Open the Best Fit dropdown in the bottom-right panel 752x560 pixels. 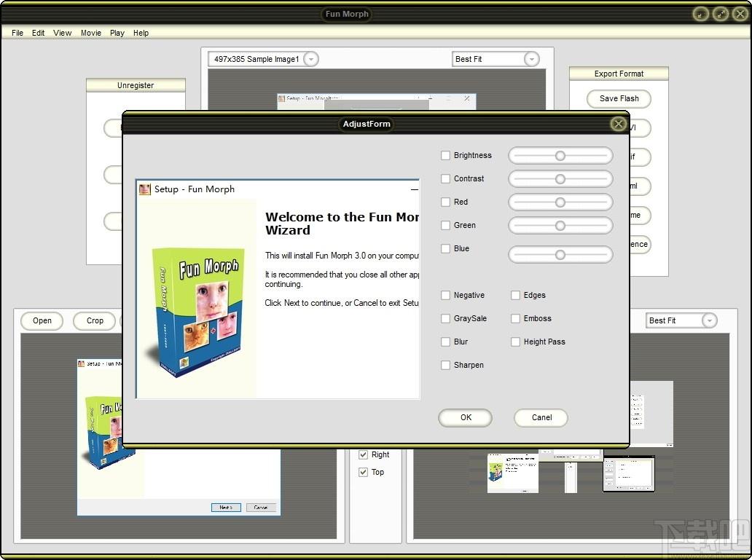[709, 320]
